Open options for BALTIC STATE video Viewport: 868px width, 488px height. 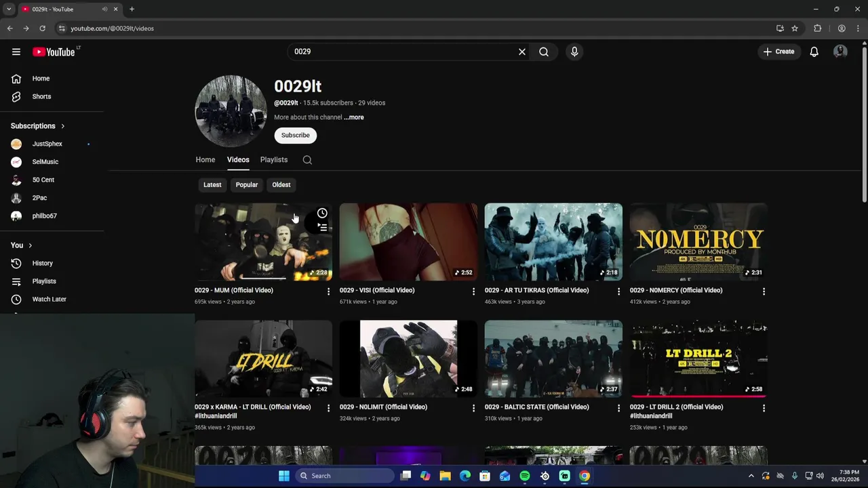(x=618, y=408)
